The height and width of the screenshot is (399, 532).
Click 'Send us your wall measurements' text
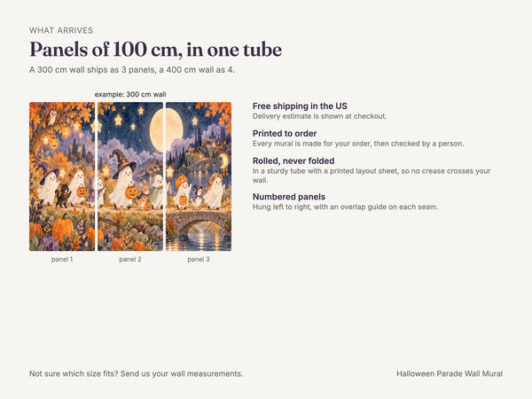(x=182, y=373)
